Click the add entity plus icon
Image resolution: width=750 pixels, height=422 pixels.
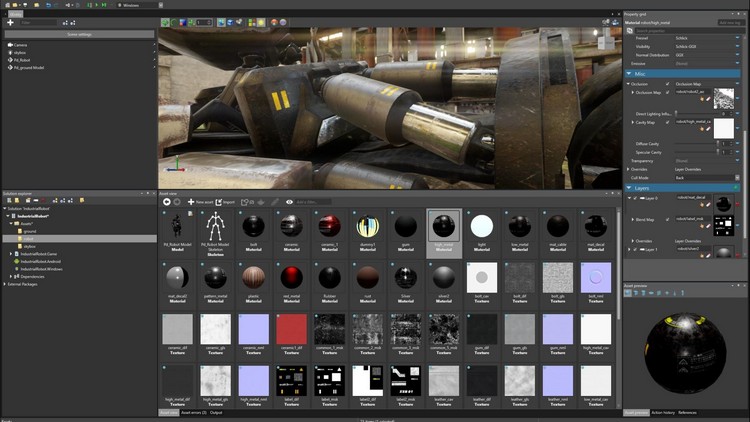point(10,22)
